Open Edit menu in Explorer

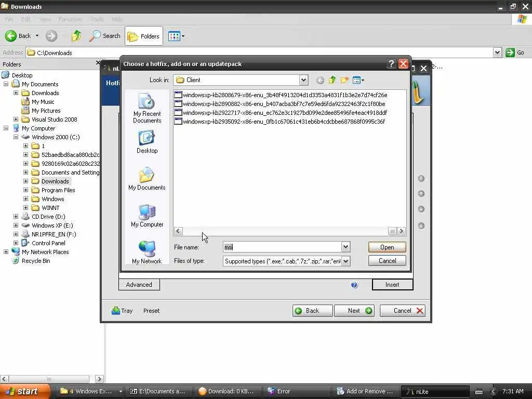[26, 19]
